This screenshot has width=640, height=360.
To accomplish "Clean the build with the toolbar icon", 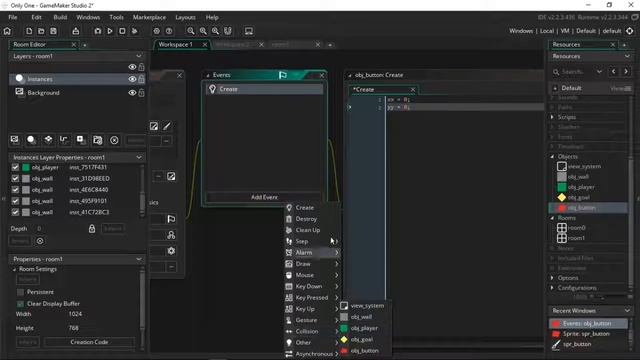I will pyautogui.click(x=135, y=31).
